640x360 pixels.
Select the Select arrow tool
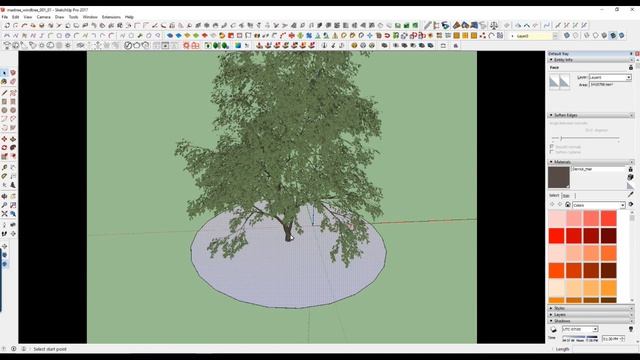point(4,73)
